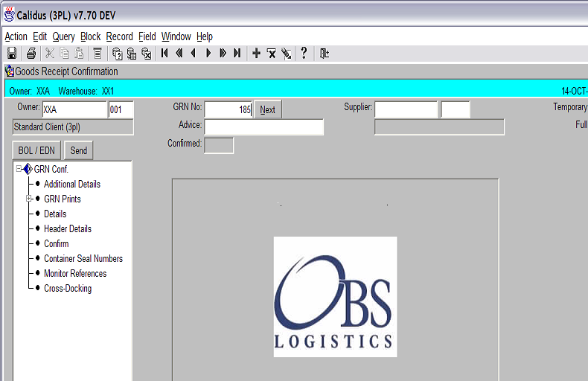Select Header Details in the tree
Image resolution: width=588 pixels, height=381 pixels.
[68, 228]
